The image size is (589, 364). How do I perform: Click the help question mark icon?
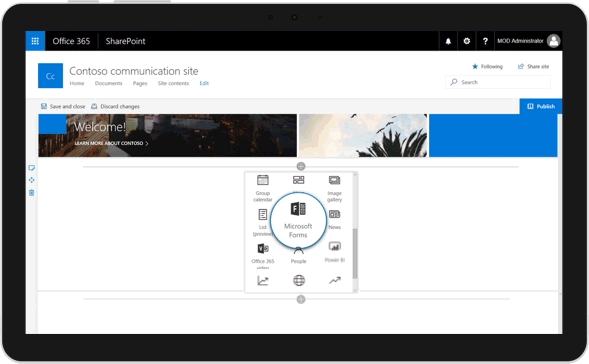(485, 41)
